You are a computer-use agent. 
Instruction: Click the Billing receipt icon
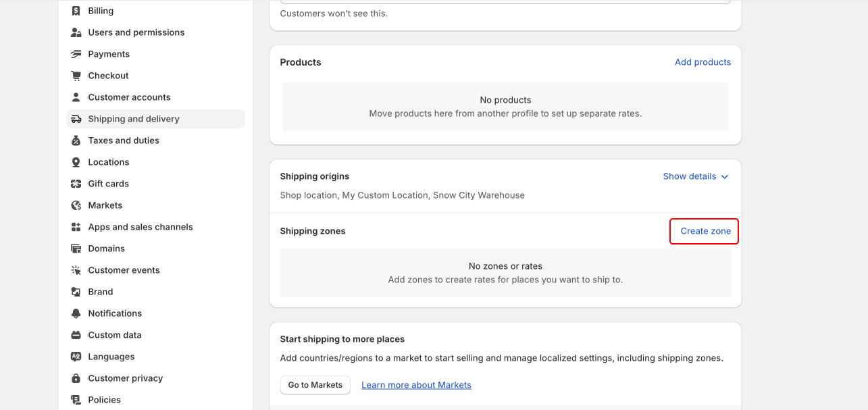click(x=76, y=11)
